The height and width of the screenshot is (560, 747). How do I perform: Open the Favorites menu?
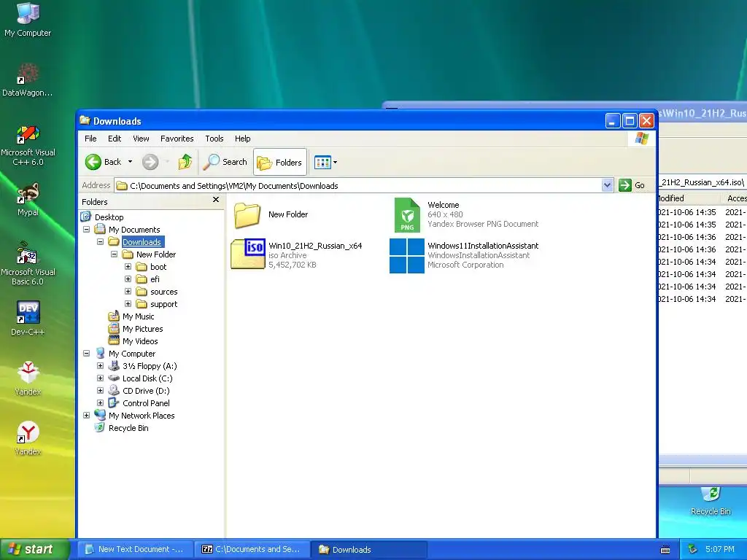coord(177,139)
